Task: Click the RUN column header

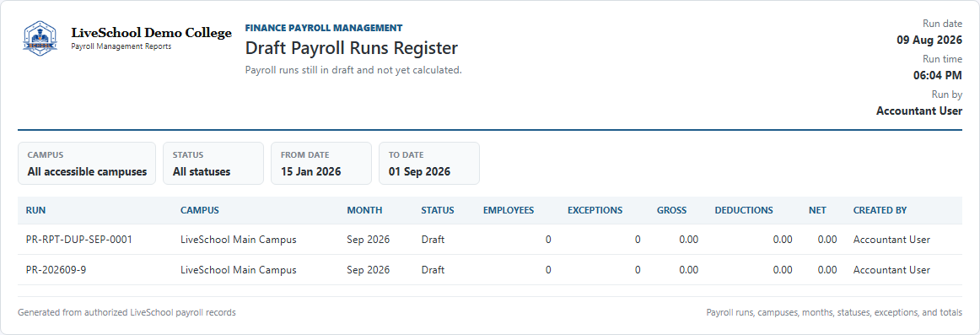Action: pyautogui.click(x=35, y=211)
